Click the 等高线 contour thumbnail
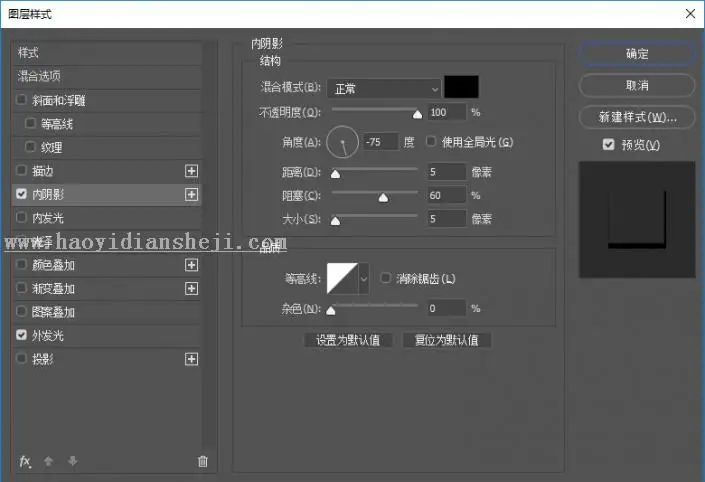Image resolution: width=705 pixels, height=482 pixels. (x=342, y=279)
